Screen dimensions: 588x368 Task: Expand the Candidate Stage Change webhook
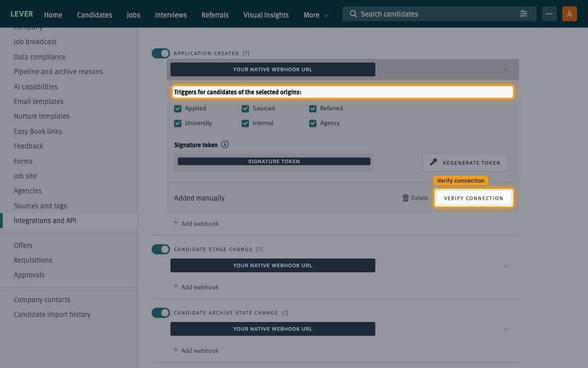coord(506,266)
